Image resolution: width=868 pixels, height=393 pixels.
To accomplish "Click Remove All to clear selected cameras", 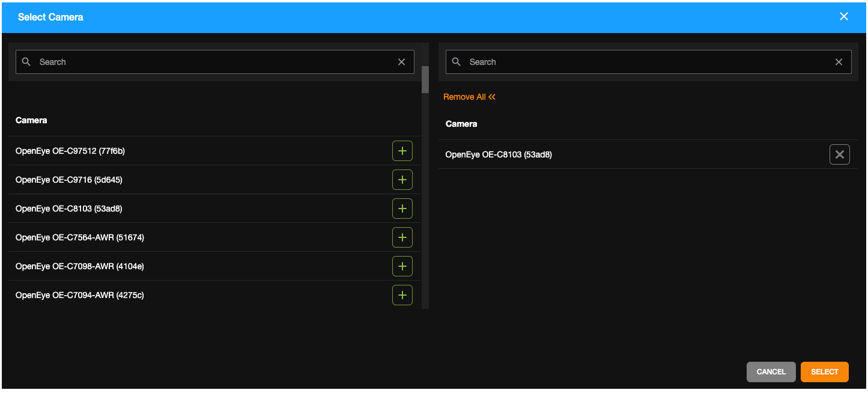I will (x=469, y=97).
